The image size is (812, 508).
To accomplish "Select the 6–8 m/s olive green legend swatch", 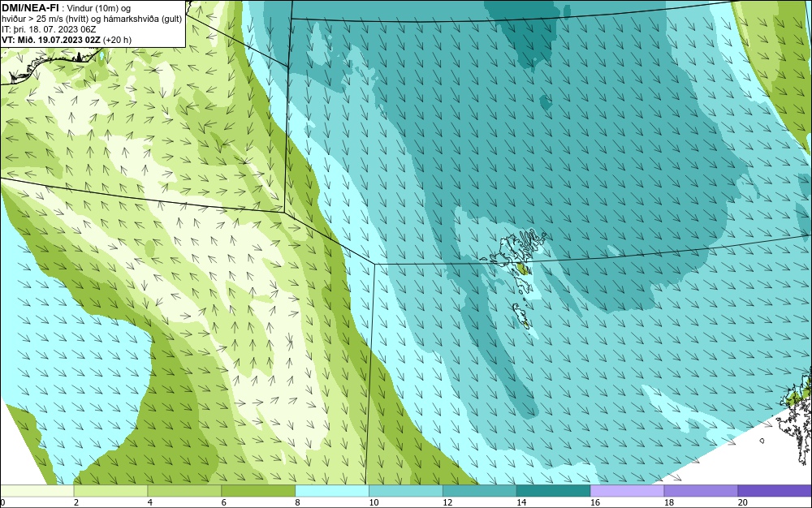I will point(258,491).
